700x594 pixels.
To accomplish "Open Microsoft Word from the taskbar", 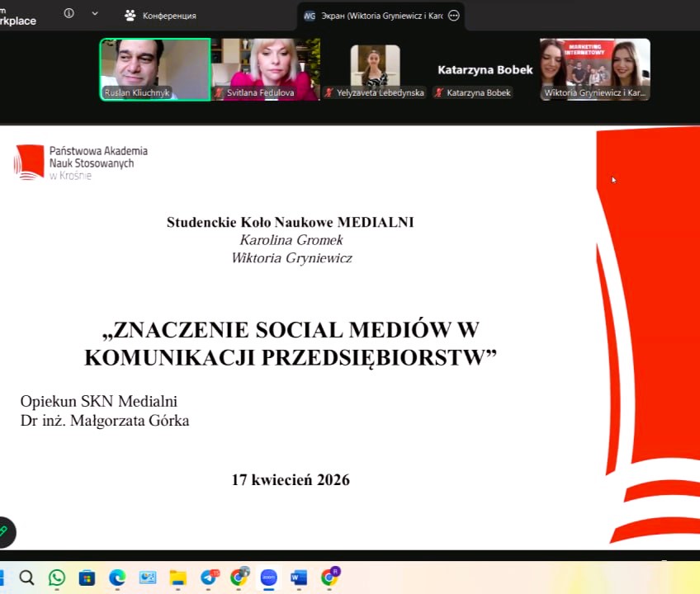I will point(299,577).
